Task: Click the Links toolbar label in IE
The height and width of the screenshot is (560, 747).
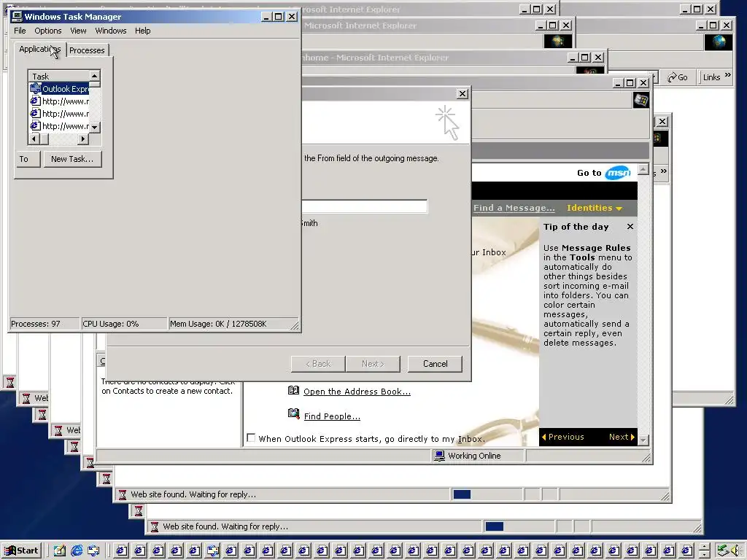Action: (712, 77)
